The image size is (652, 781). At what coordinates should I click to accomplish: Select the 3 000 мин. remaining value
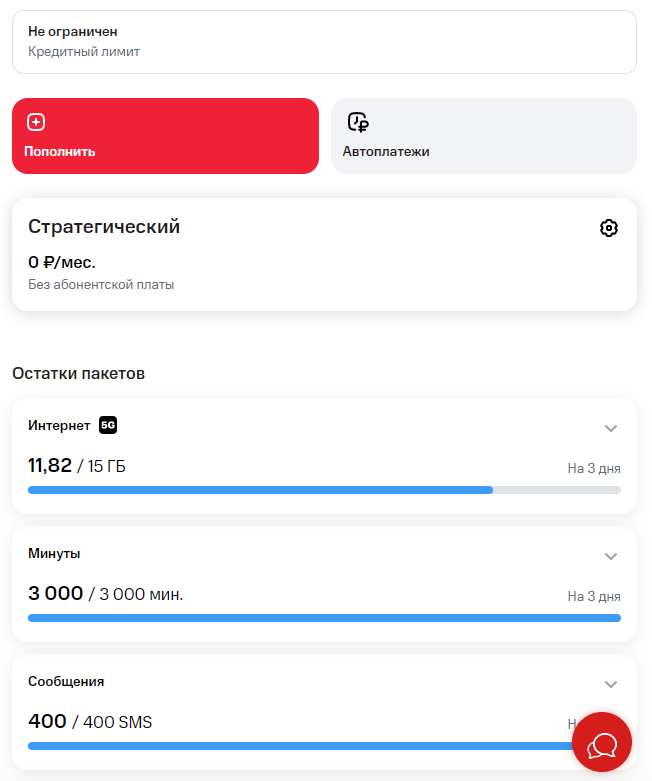click(106, 594)
